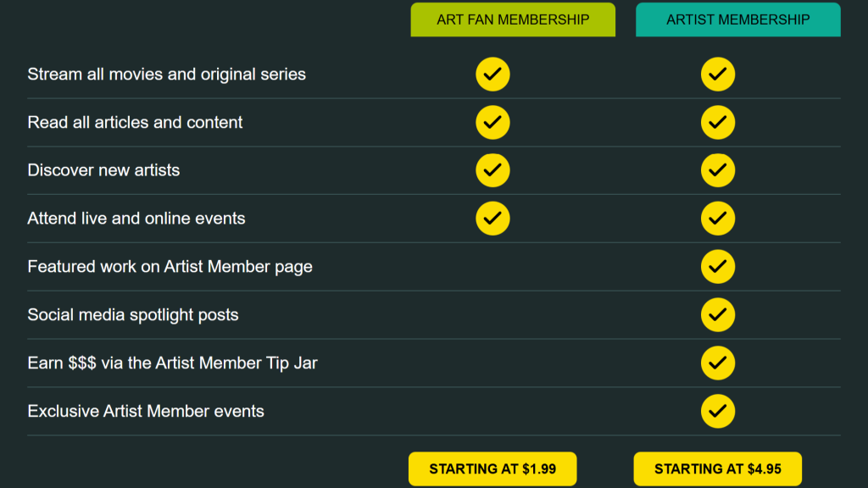Click the Stream all movies and original series text

pos(166,75)
